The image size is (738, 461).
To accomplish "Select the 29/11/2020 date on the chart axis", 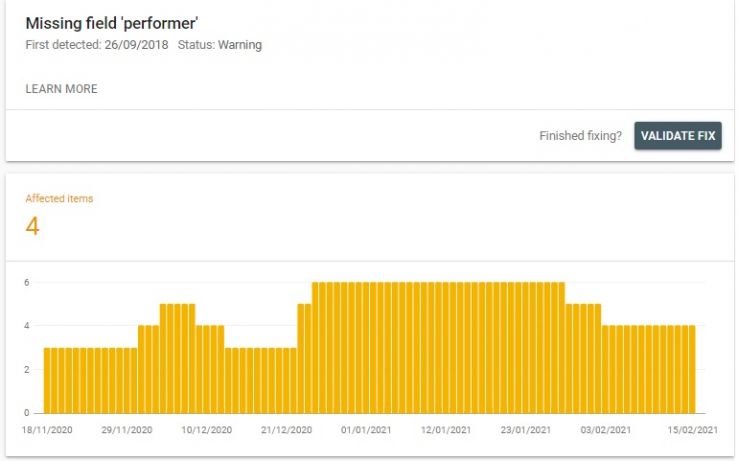I will pos(128,430).
